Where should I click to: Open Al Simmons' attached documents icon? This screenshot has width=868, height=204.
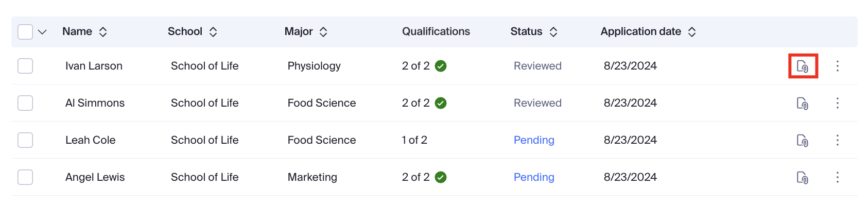(x=803, y=103)
